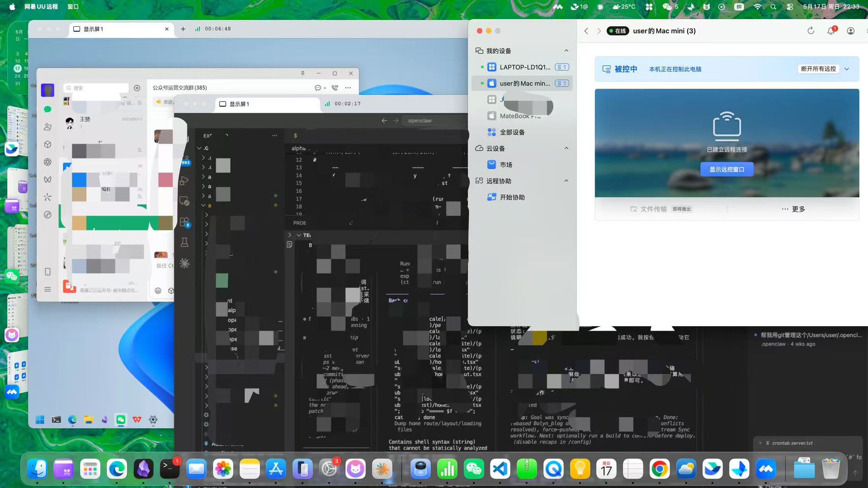This screenshot has width=868, height=488.
Task: Select user的Mac mini in the device list
Action: click(522, 83)
